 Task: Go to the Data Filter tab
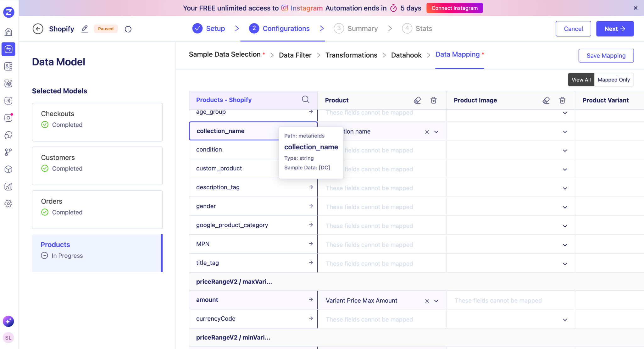point(295,55)
